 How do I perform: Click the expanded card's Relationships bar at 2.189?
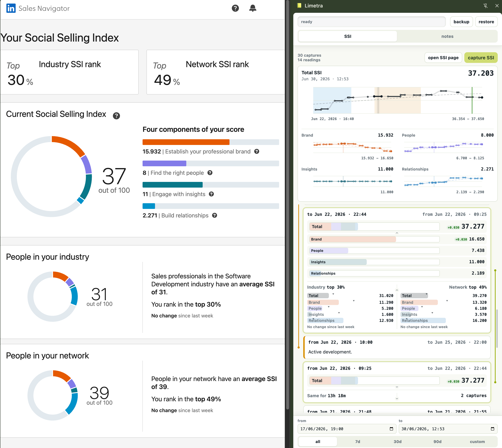coord(374,273)
